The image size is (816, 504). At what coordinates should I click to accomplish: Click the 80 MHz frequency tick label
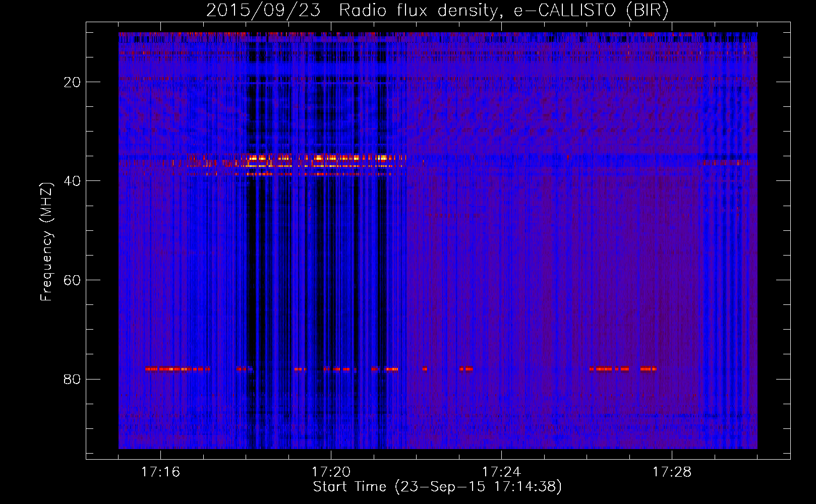72,379
